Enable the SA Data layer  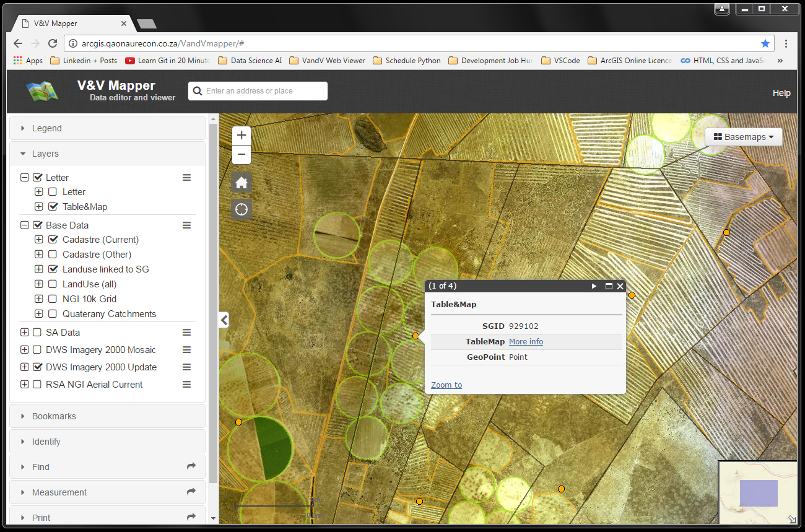coord(38,333)
